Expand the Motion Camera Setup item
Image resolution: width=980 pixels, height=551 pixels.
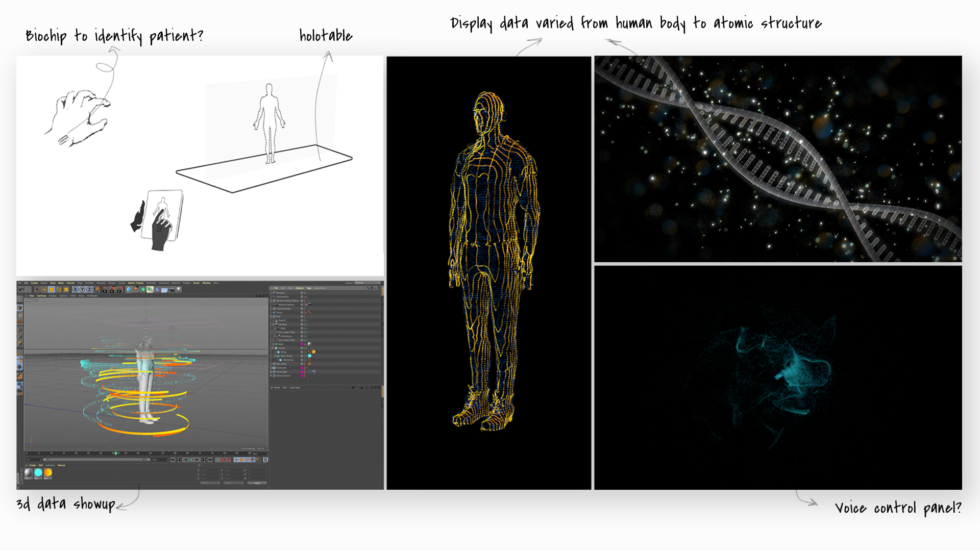(271, 300)
